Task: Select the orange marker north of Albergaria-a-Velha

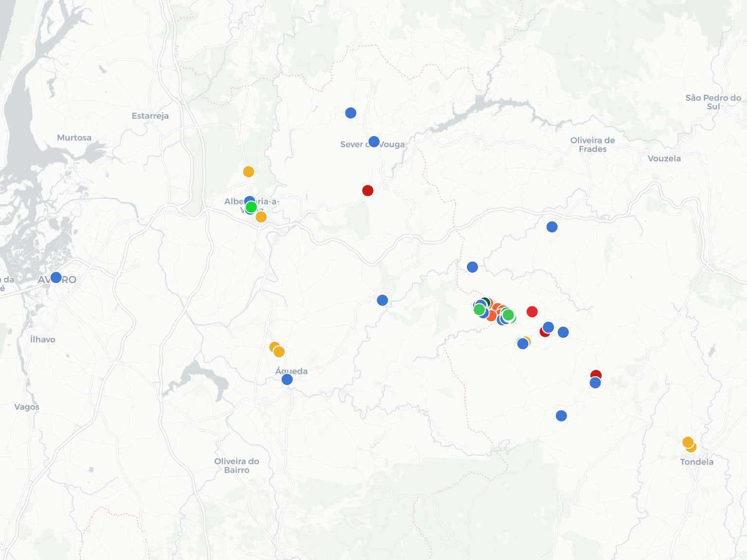Action: click(x=249, y=172)
